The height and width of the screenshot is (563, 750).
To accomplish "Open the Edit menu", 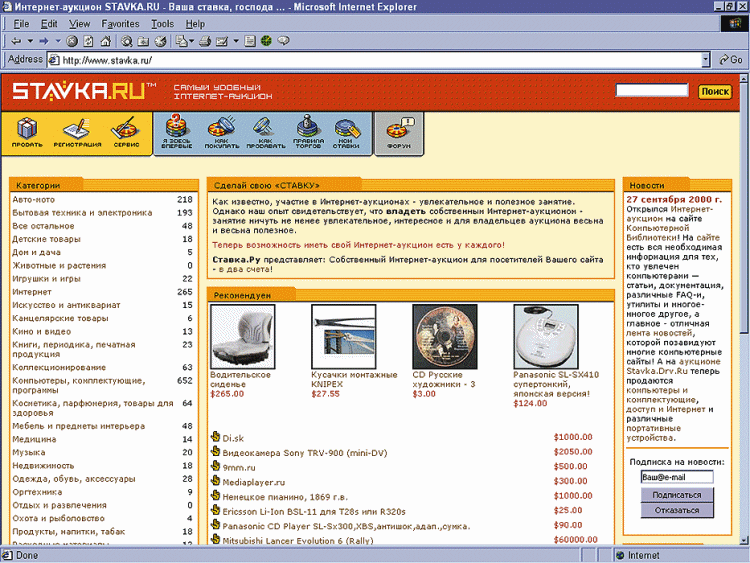I will [x=49, y=24].
